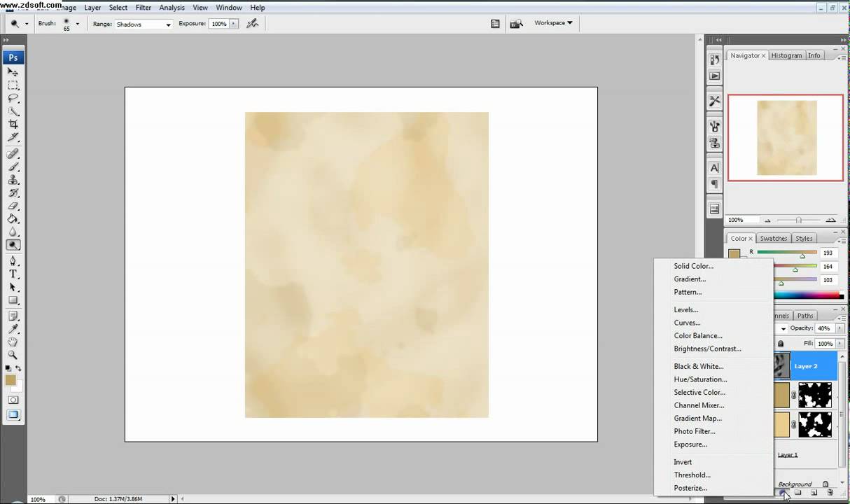
Task: Open the History panel icon
Action: point(714,60)
